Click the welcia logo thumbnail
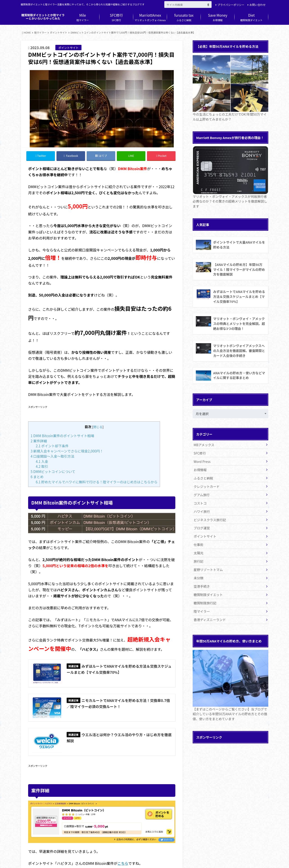 [x=47, y=741]
